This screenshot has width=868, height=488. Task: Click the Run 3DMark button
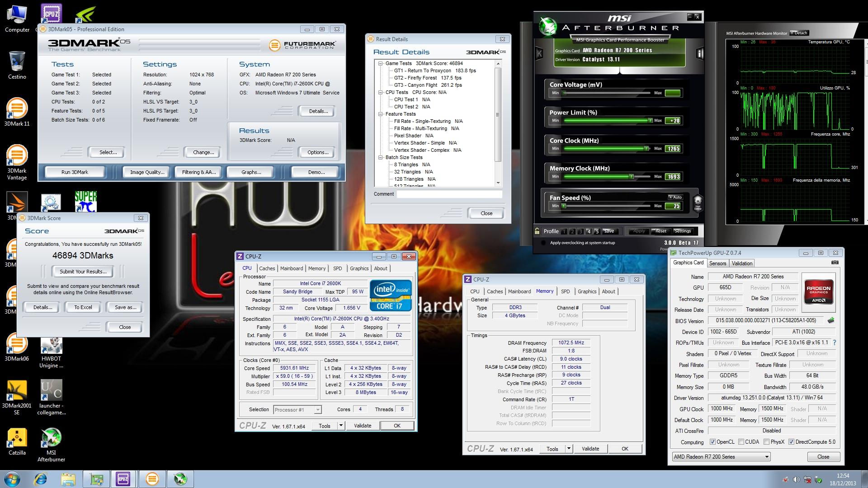point(75,172)
